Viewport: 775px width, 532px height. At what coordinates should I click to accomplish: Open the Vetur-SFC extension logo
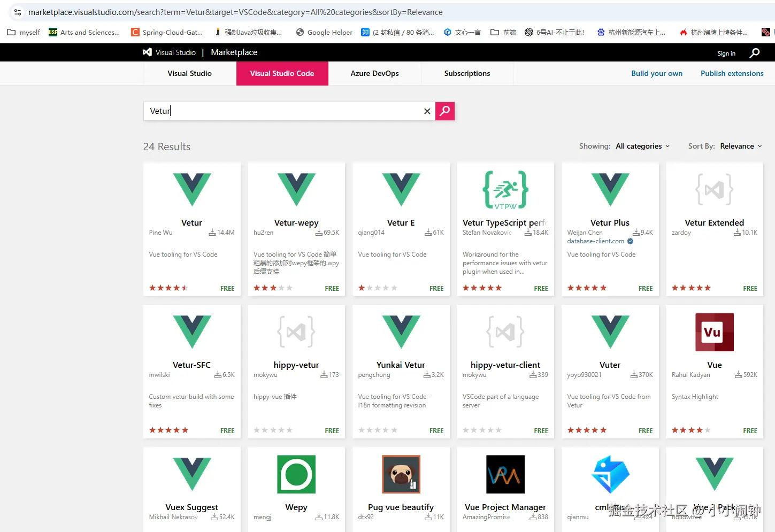pyautogui.click(x=192, y=331)
